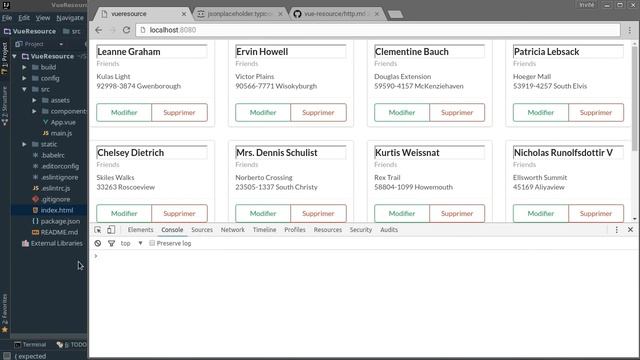
Task: Clear the console log
Action: pos(98,243)
